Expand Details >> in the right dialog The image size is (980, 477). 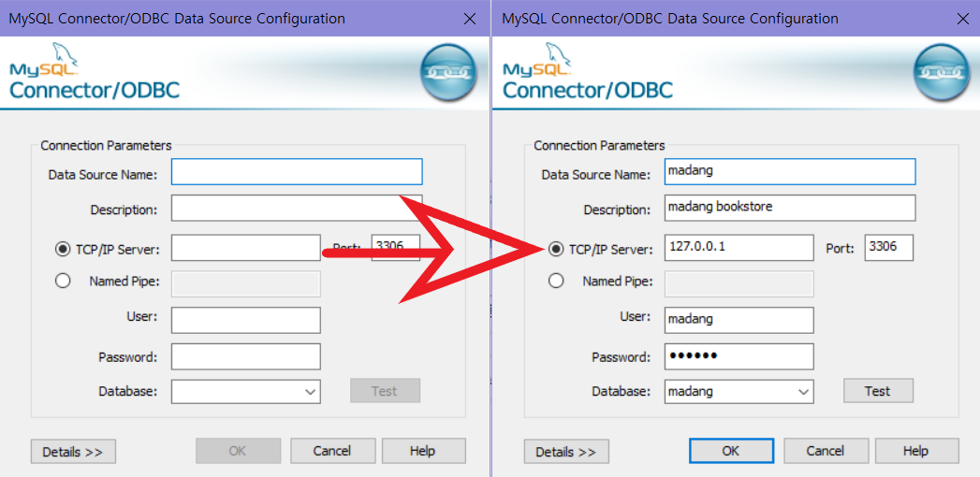tap(566, 452)
